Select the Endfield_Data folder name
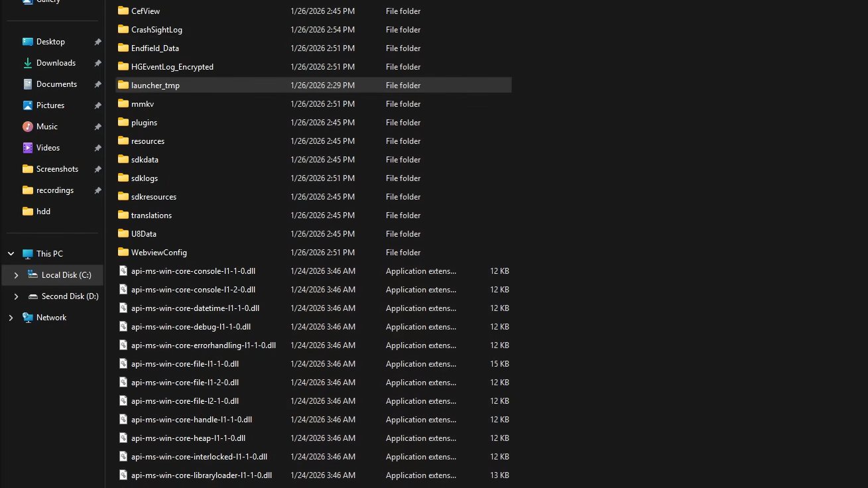 [155, 48]
